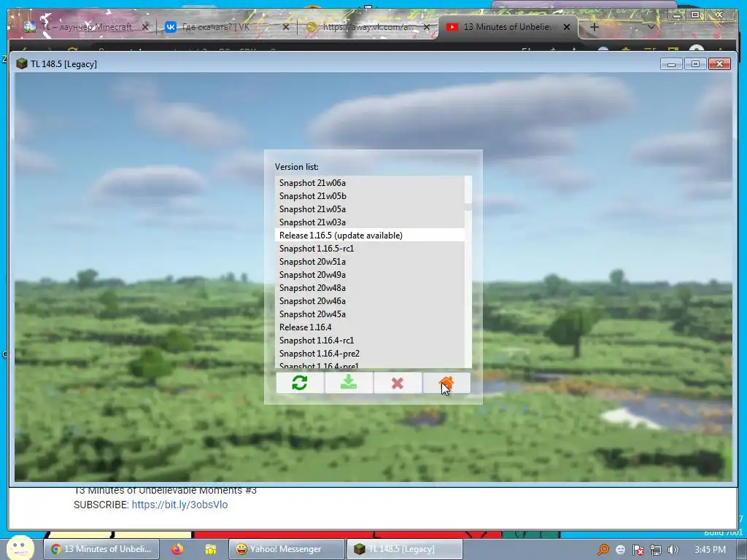Open the file explorer taskbar icon
Viewport: 747px width, 560px height.
point(210,549)
